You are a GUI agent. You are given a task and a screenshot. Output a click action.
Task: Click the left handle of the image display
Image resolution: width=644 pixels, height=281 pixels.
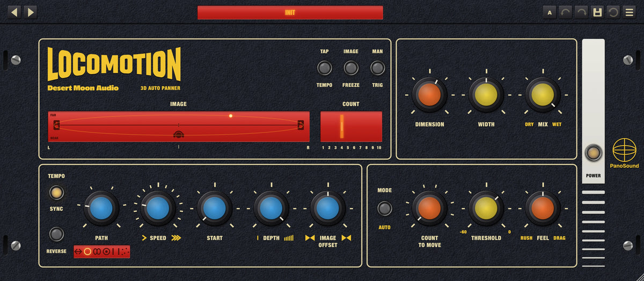point(56,125)
